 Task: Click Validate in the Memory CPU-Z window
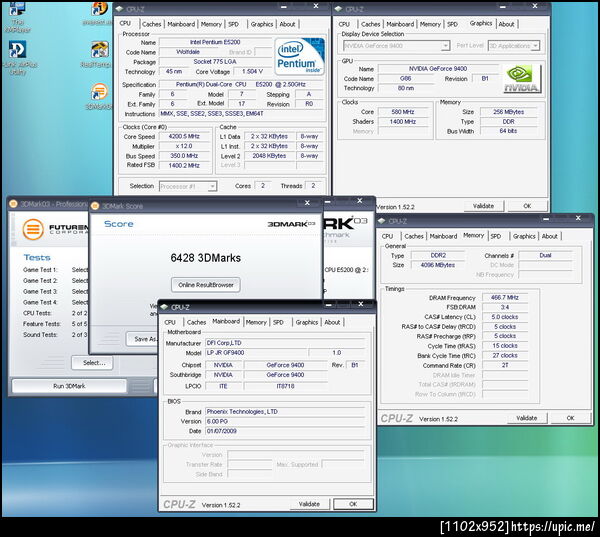tap(527, 418)
